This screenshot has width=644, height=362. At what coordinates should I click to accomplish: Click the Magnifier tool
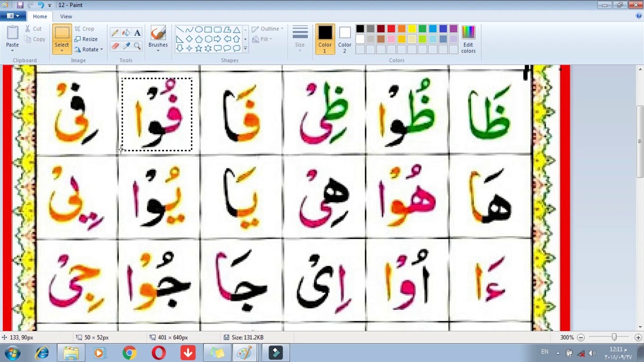(x=137, y=46)
